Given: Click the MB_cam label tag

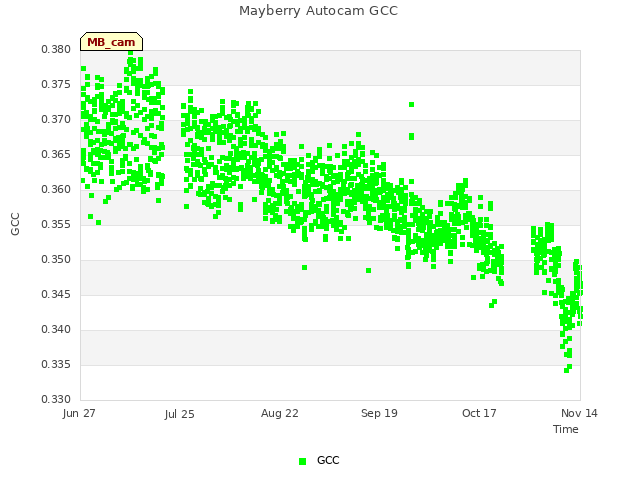Looking at the screenshot, I should coord(111,42).
